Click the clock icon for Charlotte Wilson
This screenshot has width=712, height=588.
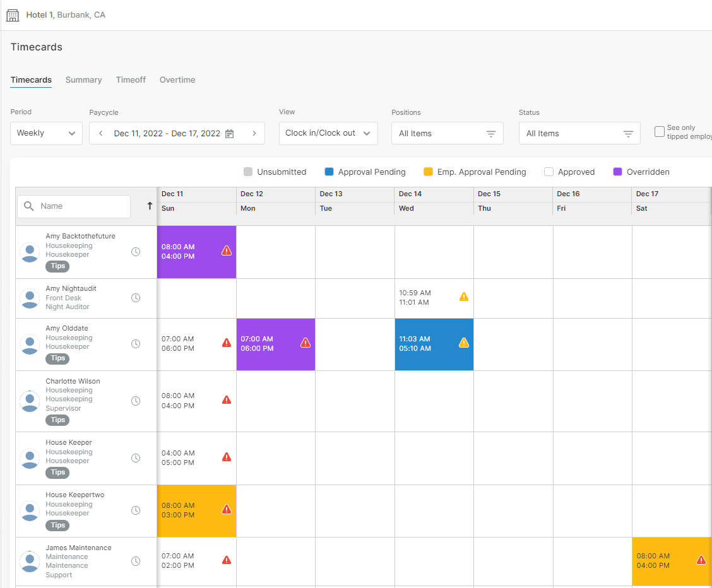pos(136,401)
